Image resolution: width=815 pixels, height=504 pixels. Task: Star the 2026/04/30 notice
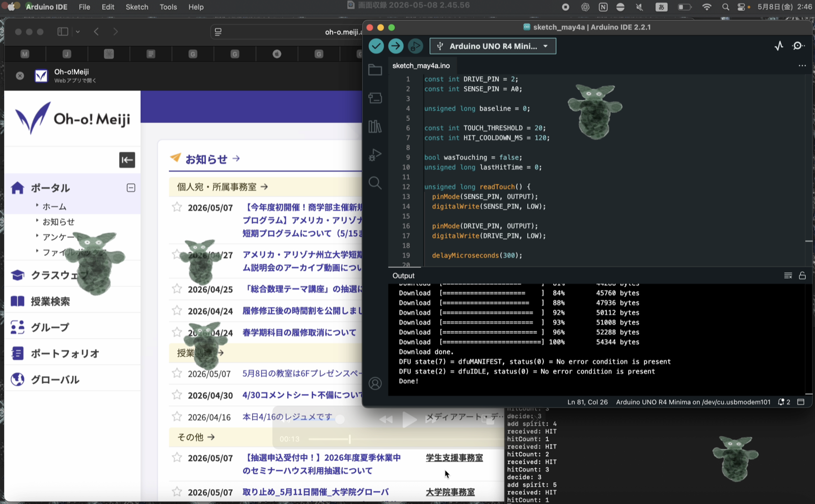pyautogui.click(x=177, y=395)
